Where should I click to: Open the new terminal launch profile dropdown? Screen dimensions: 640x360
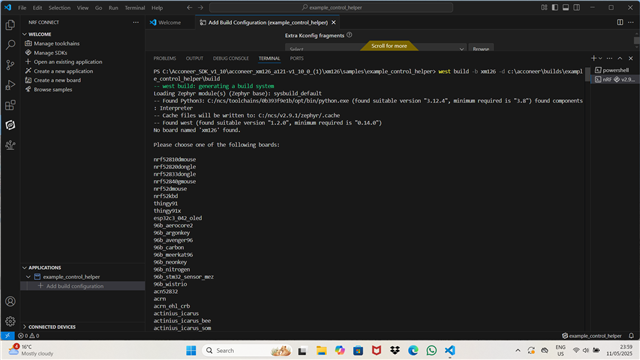click(600, 58)
